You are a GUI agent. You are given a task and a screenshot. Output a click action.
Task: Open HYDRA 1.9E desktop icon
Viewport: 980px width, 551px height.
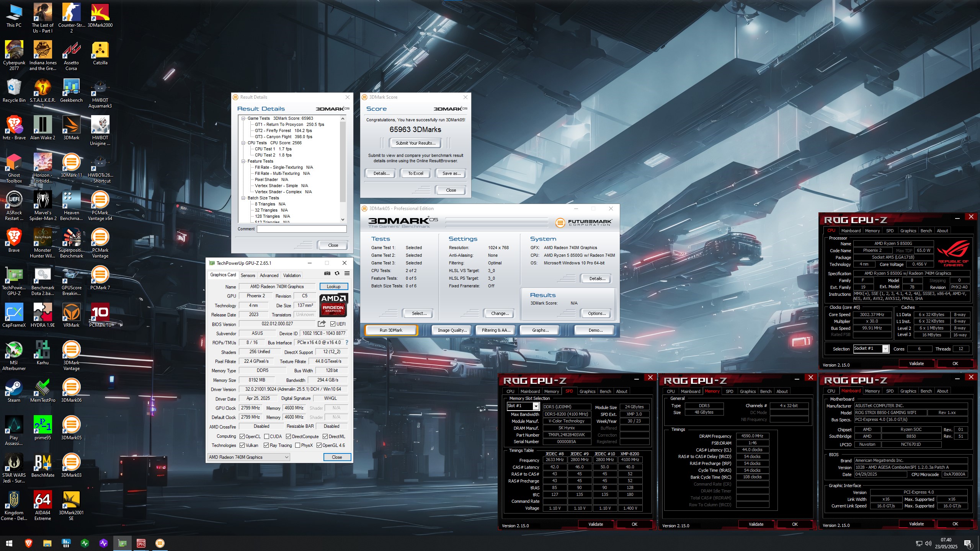point(42,315)
